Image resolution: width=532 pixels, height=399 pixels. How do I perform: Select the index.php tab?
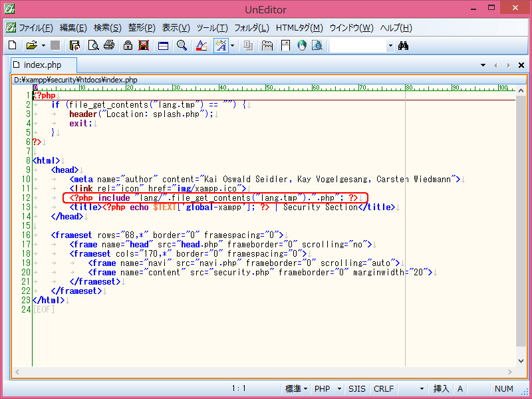click(x=43, y=65)
